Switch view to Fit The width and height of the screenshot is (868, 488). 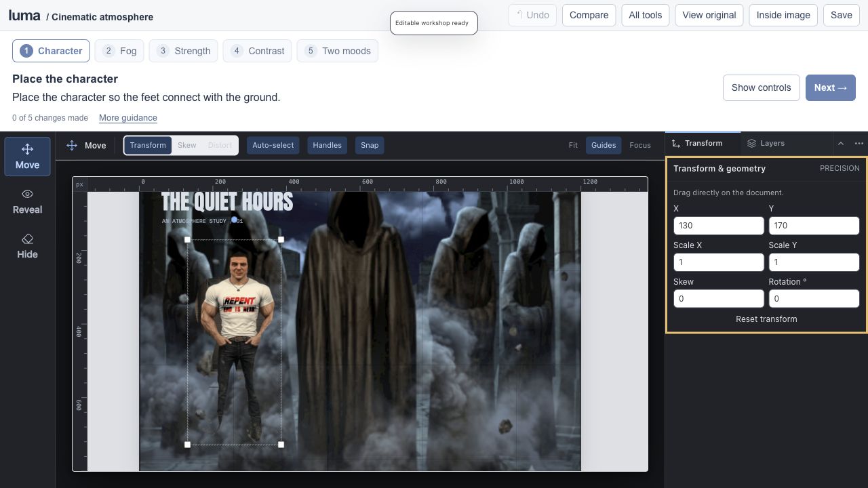pyautogui.click(x=573, y=145)
